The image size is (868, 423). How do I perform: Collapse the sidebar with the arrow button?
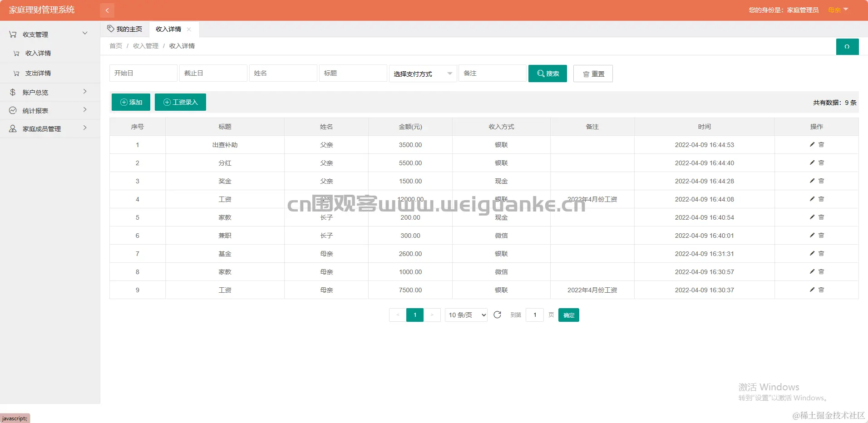coord(107,10)
